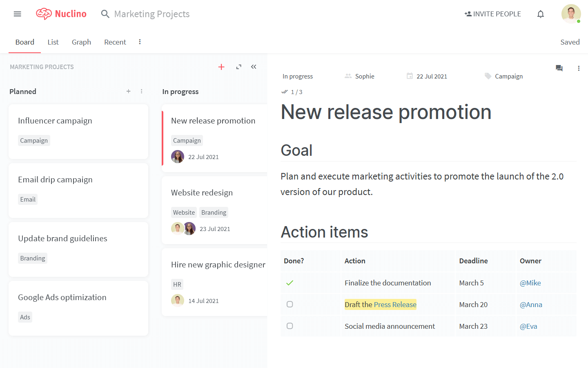Open the hamburger main menu
Viewport: 588px width, 368px height.
coord(17,14)
